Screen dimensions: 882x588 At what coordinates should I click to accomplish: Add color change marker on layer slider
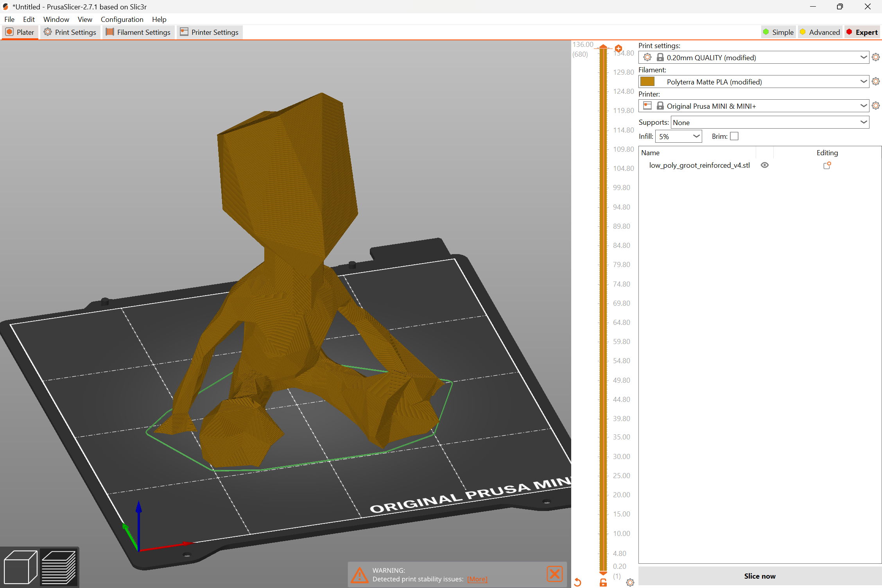(618, 48)
